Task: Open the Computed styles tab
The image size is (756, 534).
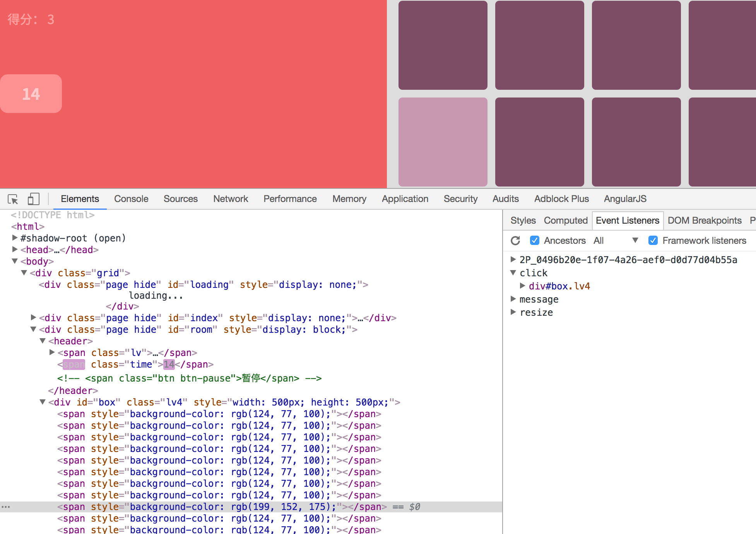Action: coord(565,221)
